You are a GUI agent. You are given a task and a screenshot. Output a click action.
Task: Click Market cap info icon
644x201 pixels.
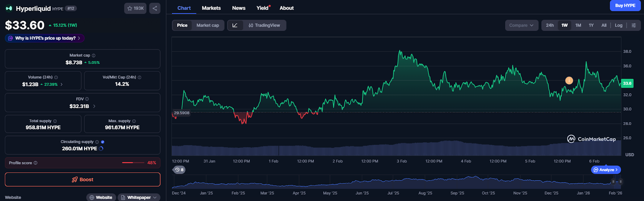click(94, 55)
